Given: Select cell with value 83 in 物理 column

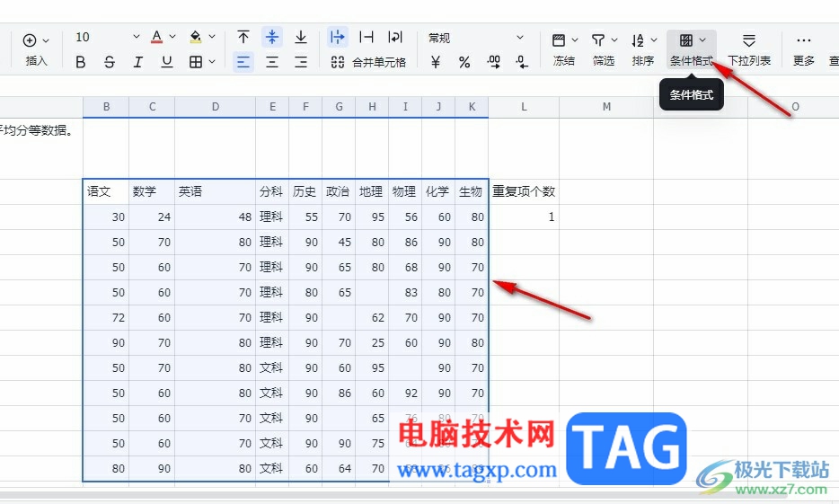Looking at the screenshot, I should tap(405, 292).
